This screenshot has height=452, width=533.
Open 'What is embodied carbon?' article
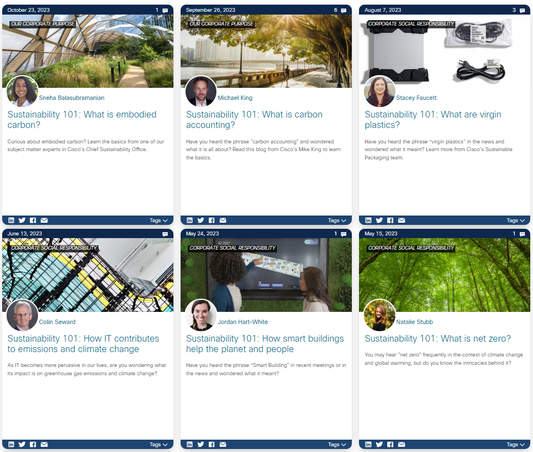[x=82, y=120]
